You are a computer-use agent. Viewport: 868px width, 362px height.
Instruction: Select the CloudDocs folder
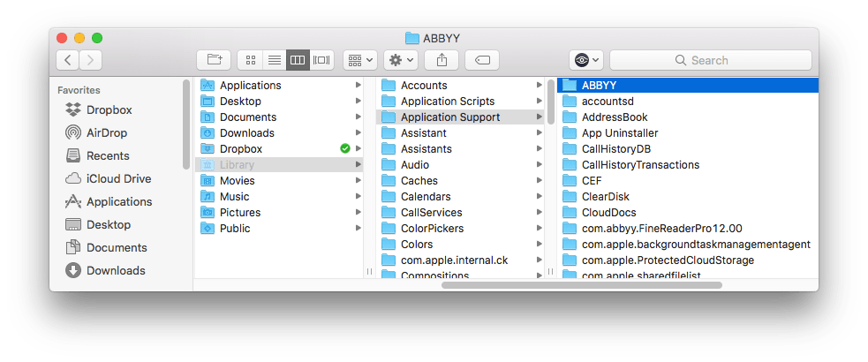688,213
